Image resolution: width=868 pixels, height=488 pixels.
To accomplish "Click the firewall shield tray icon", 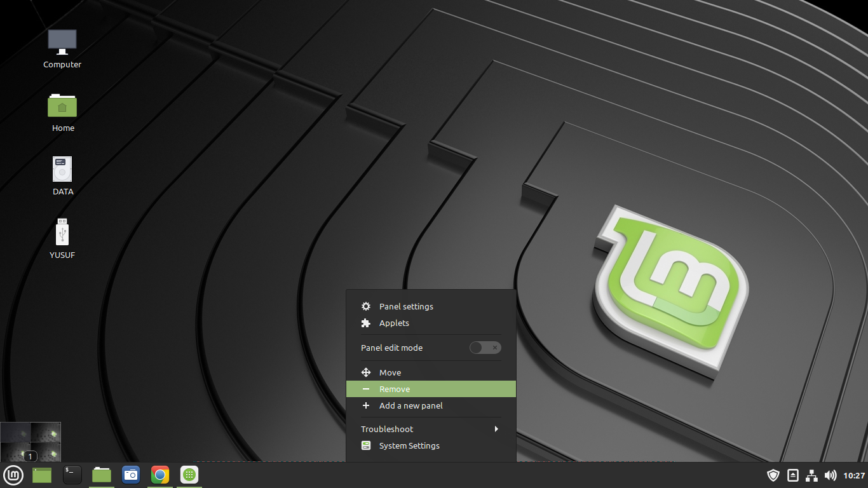I will 773,475.
